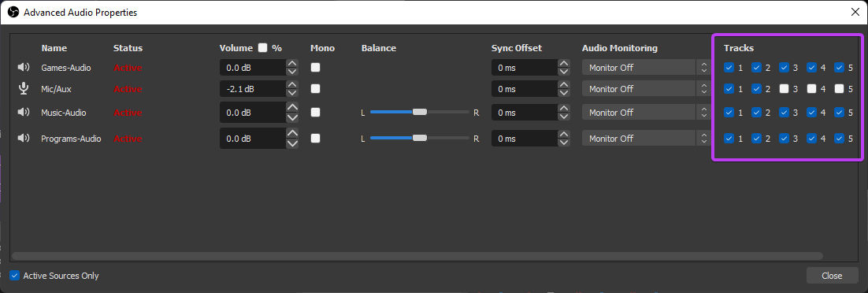Uncheck track 2 for Mic/Aux
868x293 pixels.
[757, 89]
